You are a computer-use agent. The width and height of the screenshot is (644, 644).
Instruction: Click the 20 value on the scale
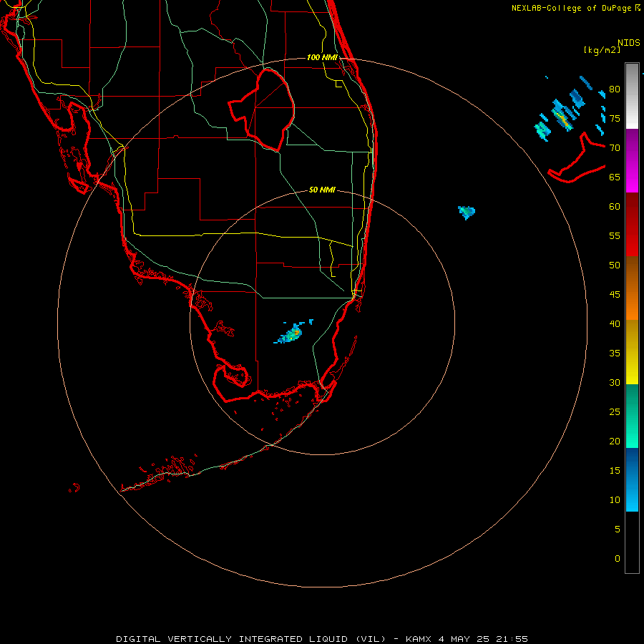615,441
